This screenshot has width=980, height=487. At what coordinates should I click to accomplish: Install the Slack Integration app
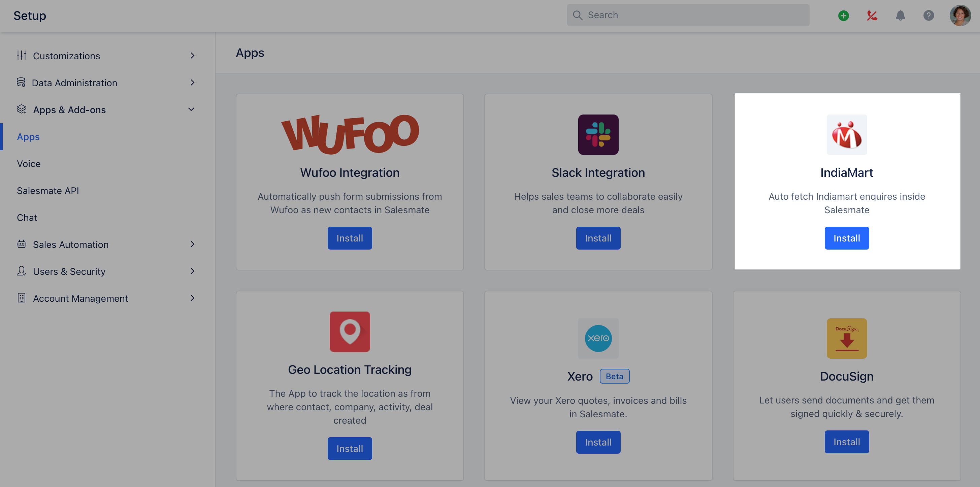pos(598,238)
